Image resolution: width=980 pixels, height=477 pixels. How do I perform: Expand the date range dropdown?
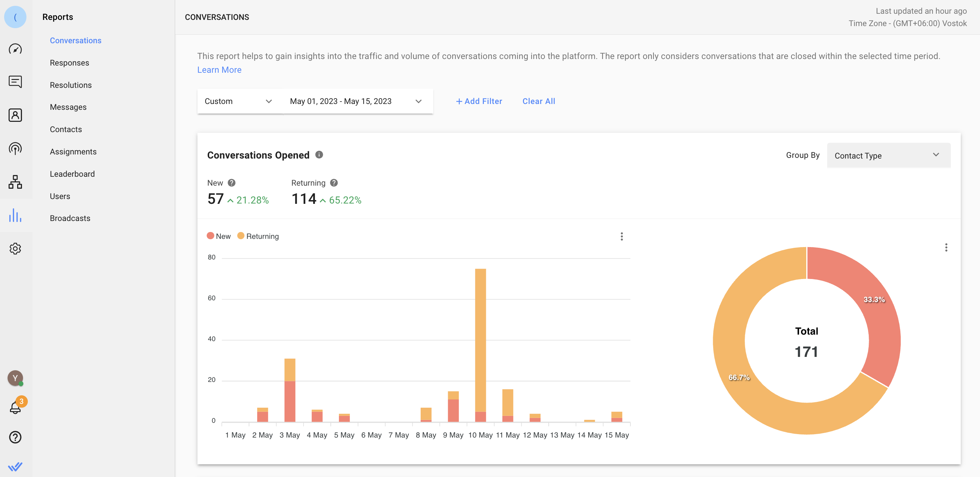click(x=356, y=101)
